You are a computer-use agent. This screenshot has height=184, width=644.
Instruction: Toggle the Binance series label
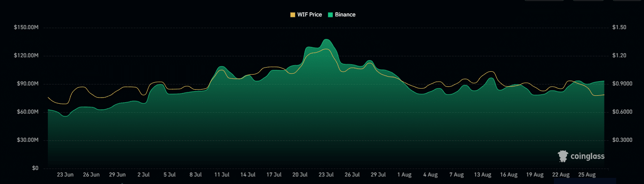tap(345, 15)
